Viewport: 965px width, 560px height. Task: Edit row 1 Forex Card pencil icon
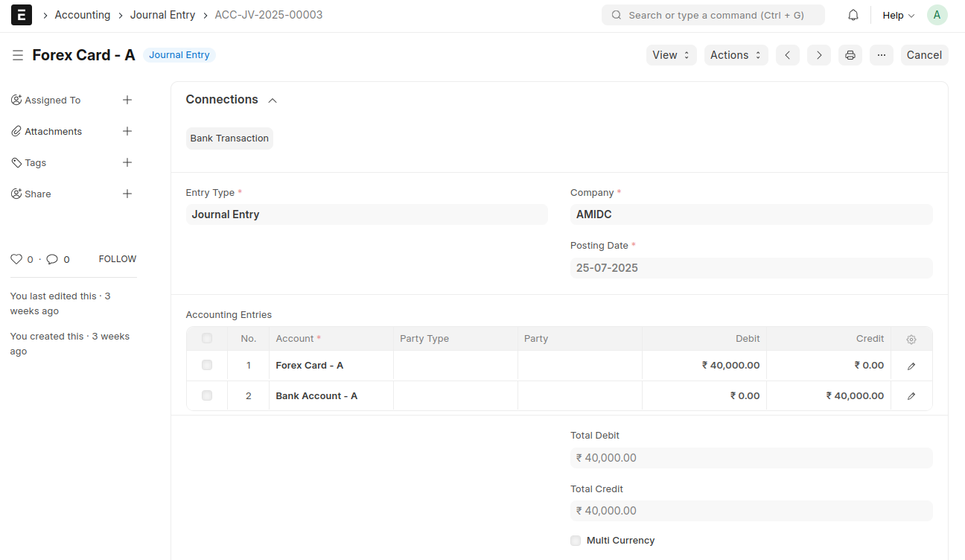pos(911,366)
